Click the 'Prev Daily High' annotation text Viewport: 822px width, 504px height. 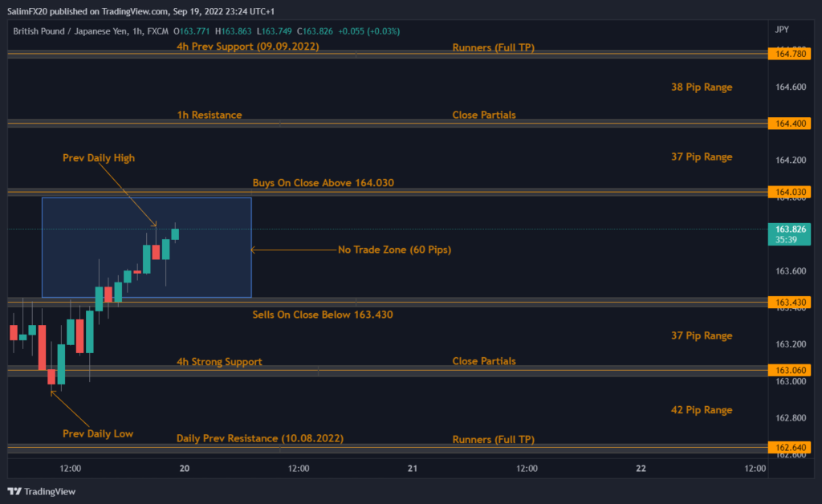pyautogui.click(x=99, y=158)
